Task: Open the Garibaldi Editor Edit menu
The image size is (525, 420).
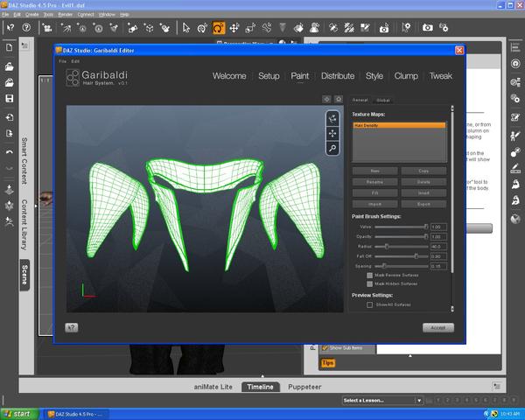Action: click(75, 61)
